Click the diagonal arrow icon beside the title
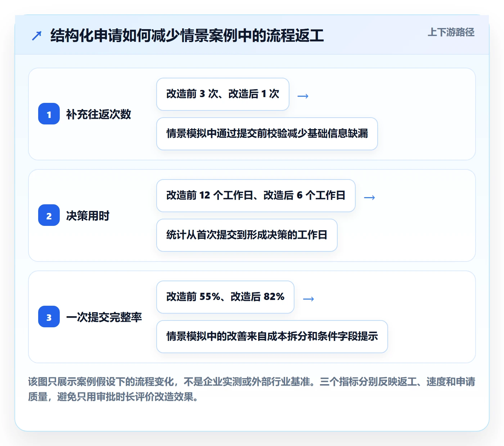The width and height of the screenshot is (504, 446). (x=37, y=36)
